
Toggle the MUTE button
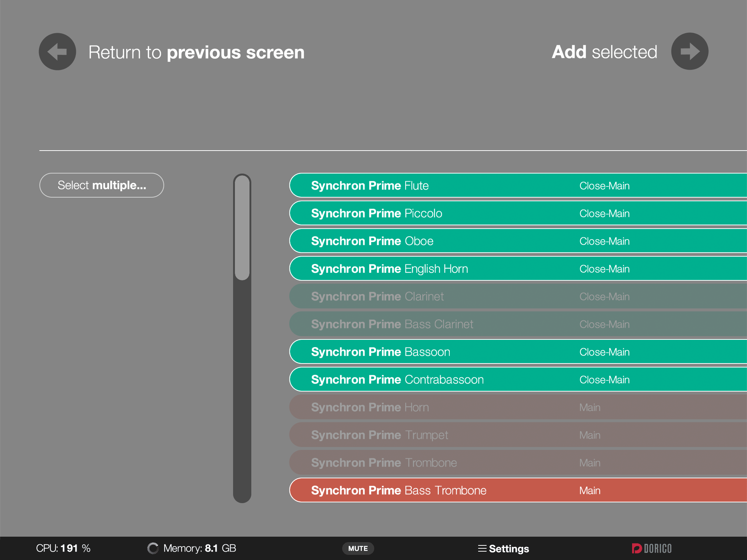(x=358, y=548)
